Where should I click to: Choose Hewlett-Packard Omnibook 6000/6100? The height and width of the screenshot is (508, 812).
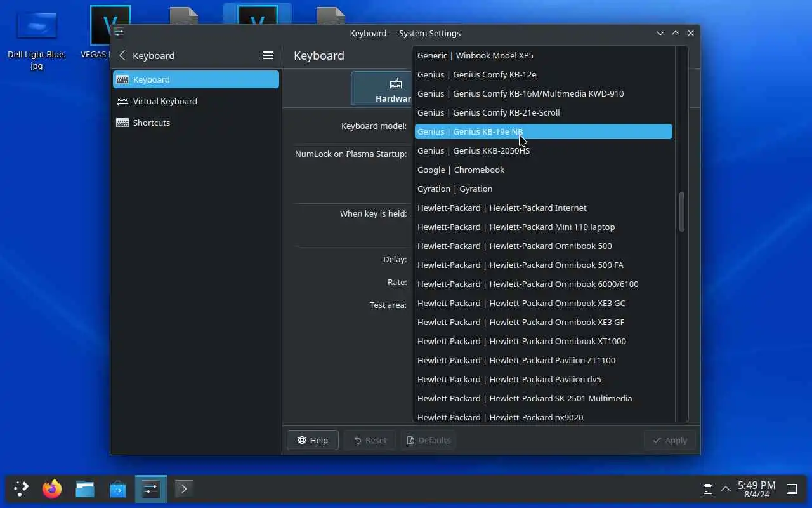tap(544, 284)
